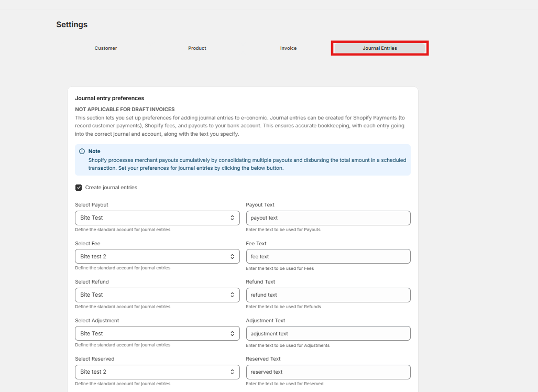Expand the Select Fee dropdown
Viewport: 538px width, 392px height.
(157, 256)
